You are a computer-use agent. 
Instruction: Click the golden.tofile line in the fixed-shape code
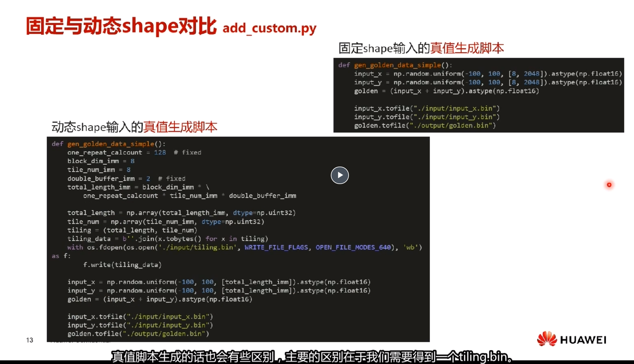click(x=424, y=126)
